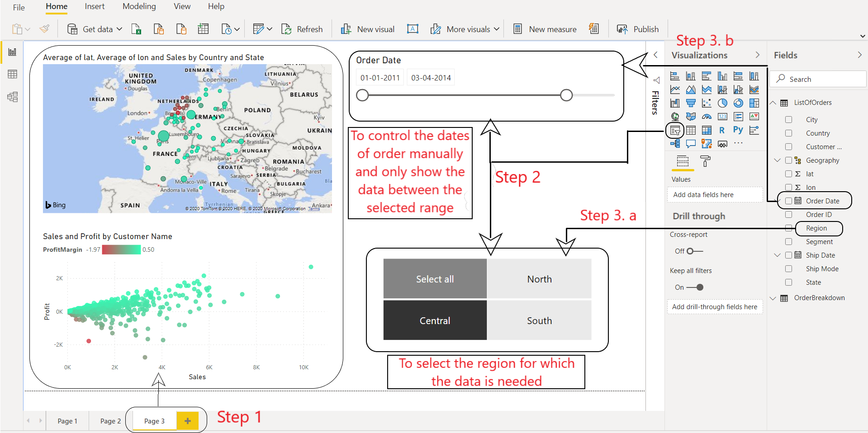Check the Order Date field checkbox
Image resolution: width=868 pixels, height=433 pixels.
coord(788,201)
